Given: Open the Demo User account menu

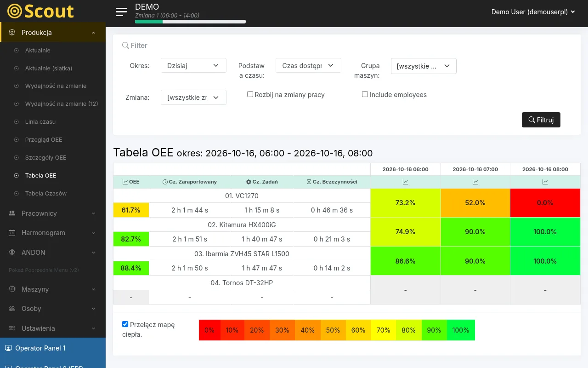Looking at the screenshot, I should (x=533, y=12).
